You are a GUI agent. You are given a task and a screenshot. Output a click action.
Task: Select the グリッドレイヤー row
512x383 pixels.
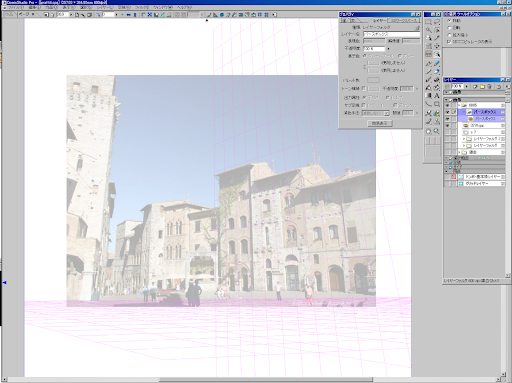[x=481, y=183]
